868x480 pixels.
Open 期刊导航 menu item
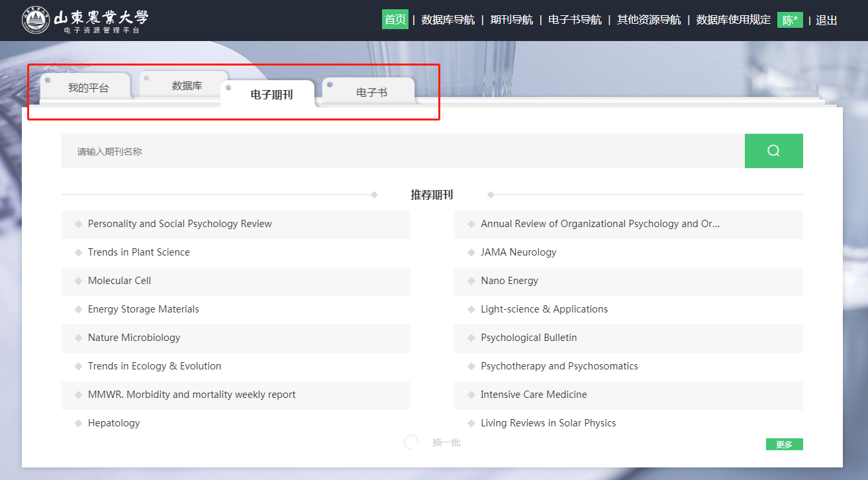pyautogui.click(x=511, y=20)
